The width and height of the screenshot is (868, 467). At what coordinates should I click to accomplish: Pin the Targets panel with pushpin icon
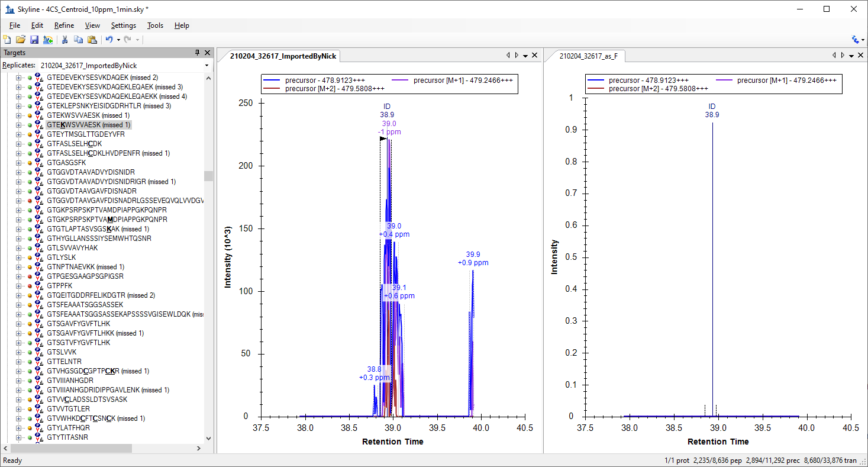click(x=198, y=53)
